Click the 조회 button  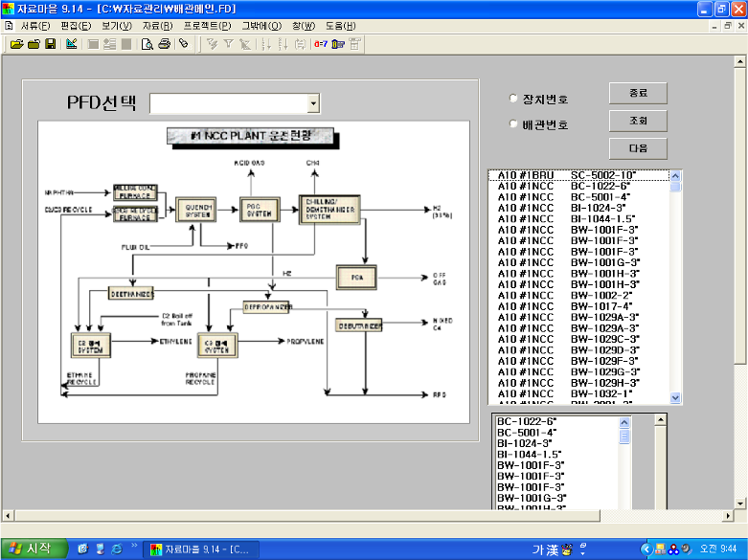point(638,121)
